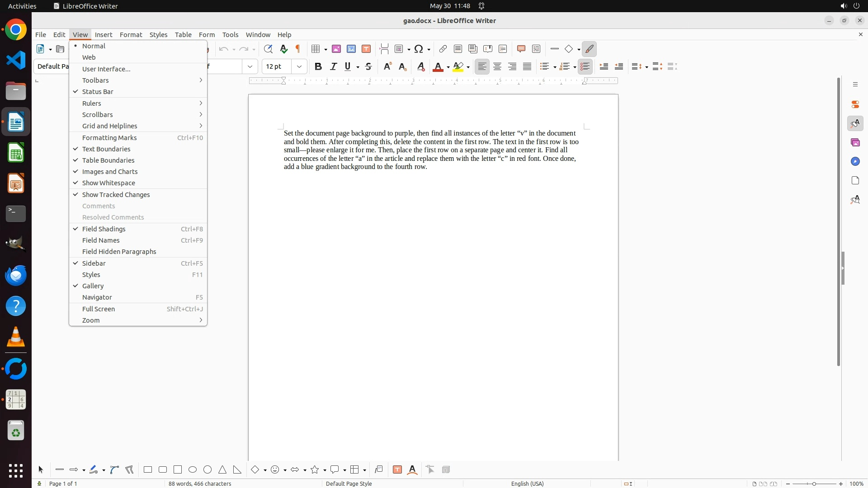Click the Insert Text Box icon
This screenshot has width=868, height=488.
tap(366, 49)
